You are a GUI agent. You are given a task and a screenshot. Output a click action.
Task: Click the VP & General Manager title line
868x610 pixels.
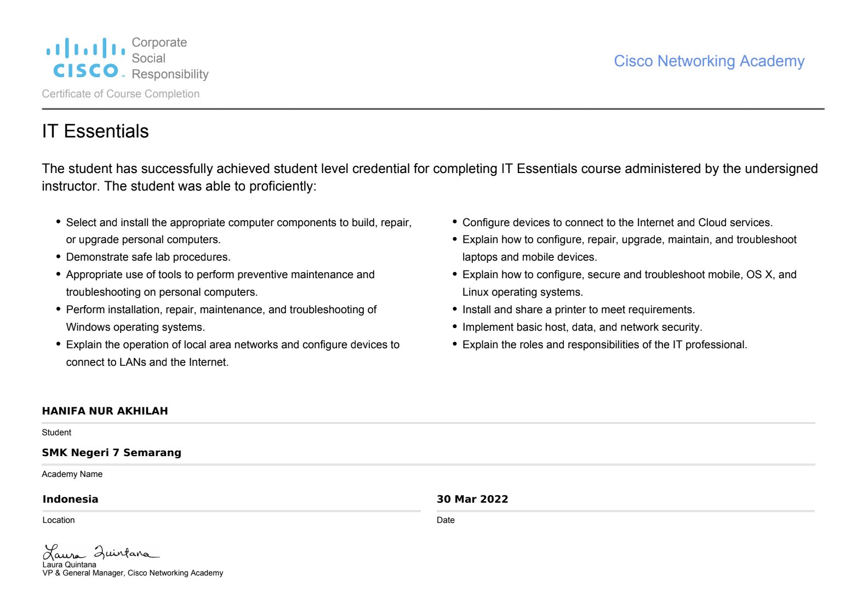[133, 573]
